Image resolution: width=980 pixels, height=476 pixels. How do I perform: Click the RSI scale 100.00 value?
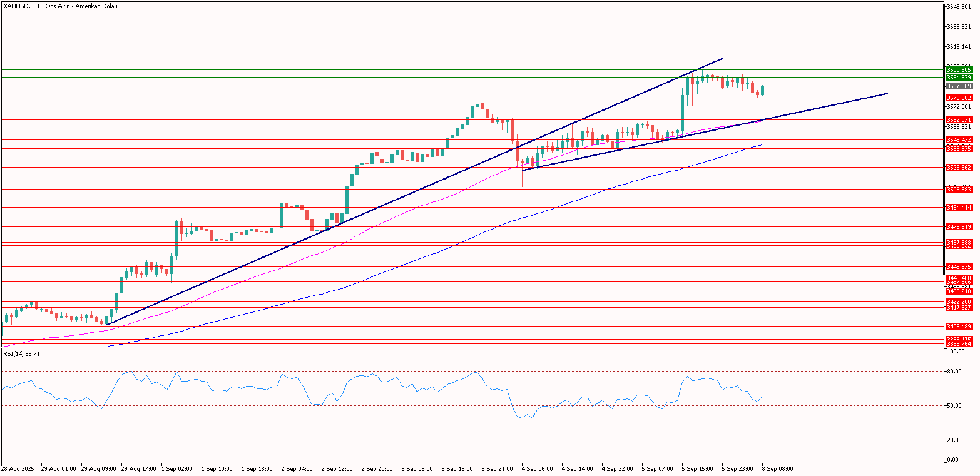coord(957,352)
